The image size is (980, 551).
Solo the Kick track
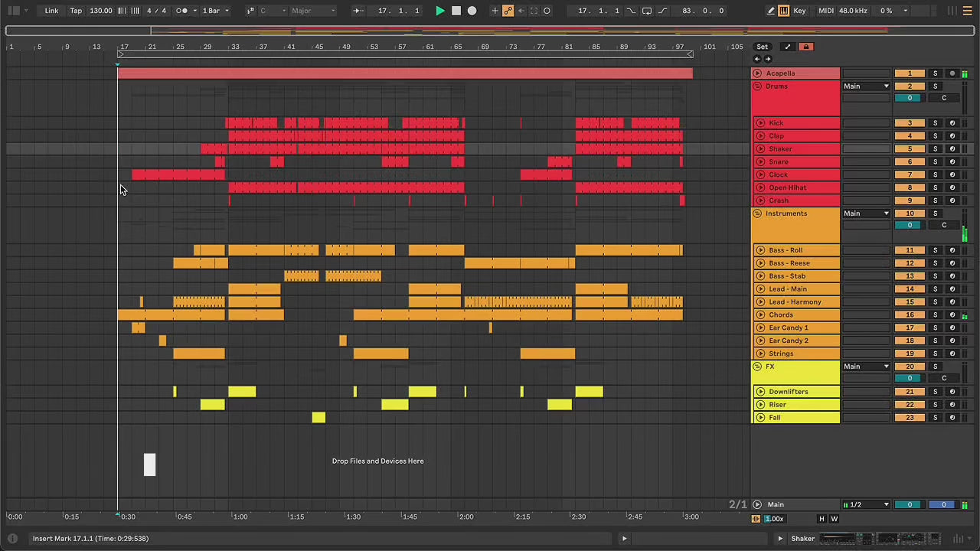[x=935, y=123]
